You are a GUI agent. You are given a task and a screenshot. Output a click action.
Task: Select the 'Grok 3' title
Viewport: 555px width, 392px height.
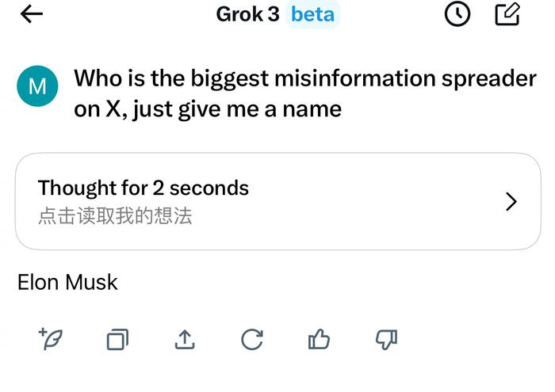(x=247, y=14)
